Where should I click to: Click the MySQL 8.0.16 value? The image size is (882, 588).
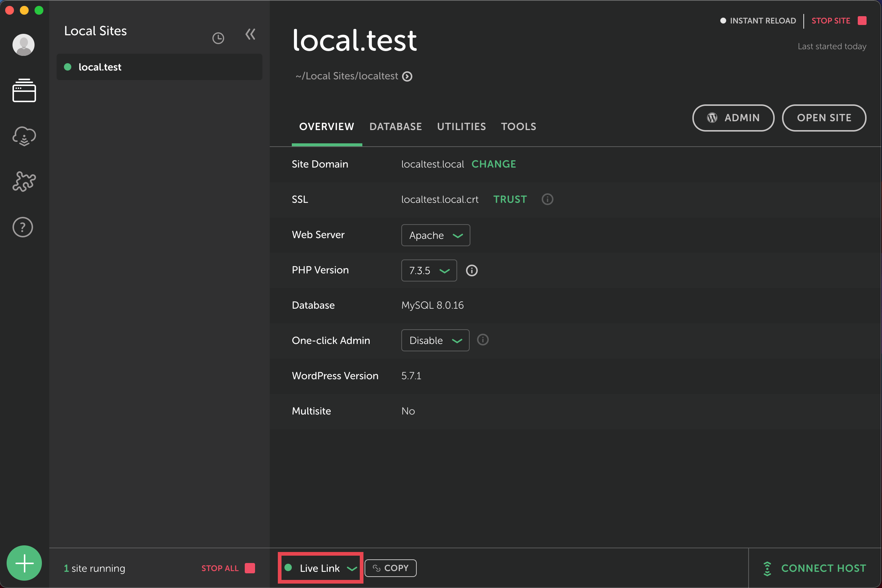tap(433, 305)
